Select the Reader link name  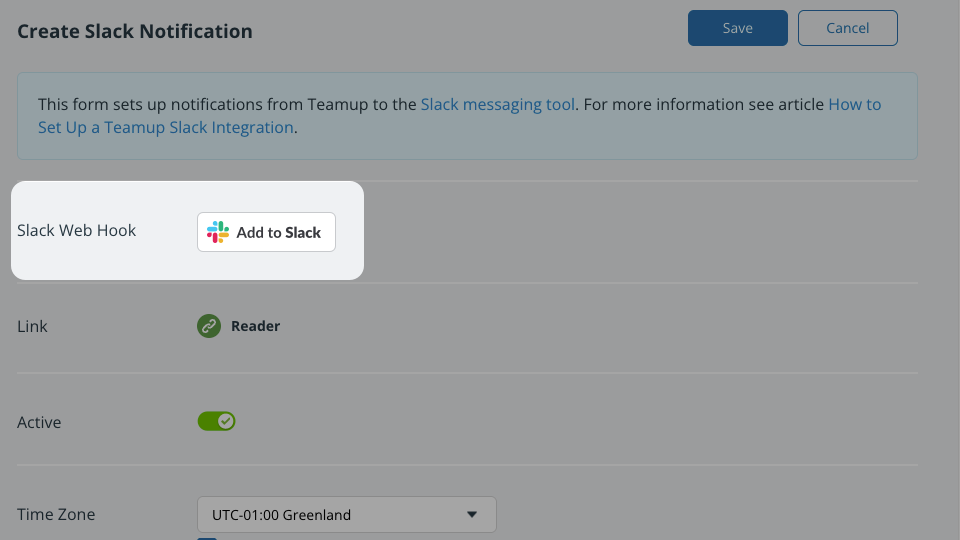pos(255,326)
